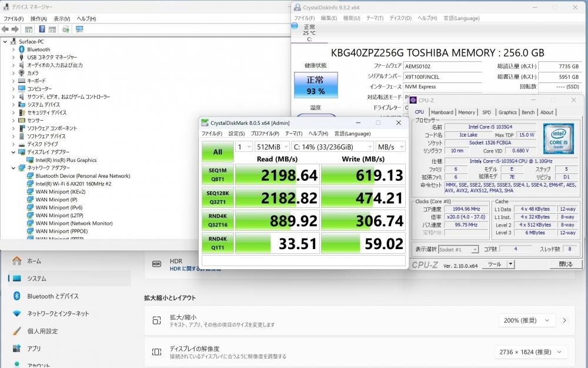Click the ツール button in CPU-Z
This screenshot has height=368, width=588.
(495, 264)
